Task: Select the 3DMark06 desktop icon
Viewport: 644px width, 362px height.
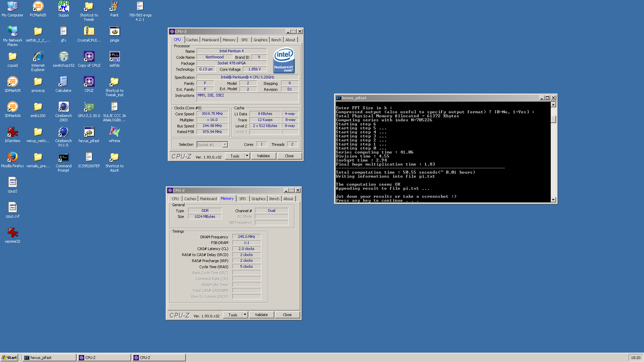Action: click(12, 107)
